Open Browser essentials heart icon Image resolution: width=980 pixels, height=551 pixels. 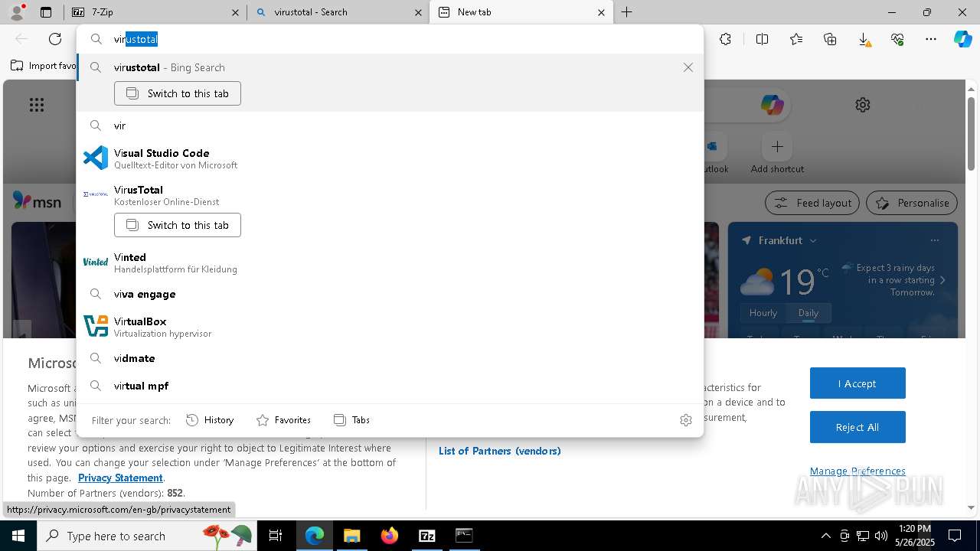pos(897,39)
